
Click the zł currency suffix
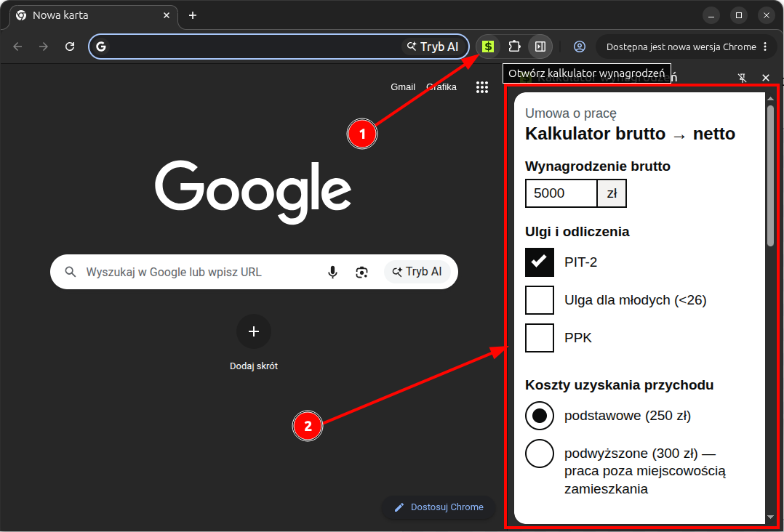pos(612,193)
